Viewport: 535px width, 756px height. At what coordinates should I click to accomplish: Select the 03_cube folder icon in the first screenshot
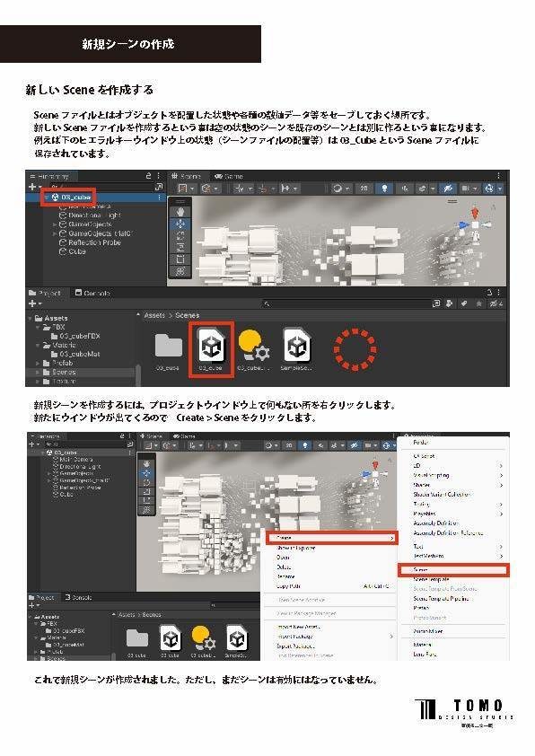pyautogui.click(x=168, y=347)
